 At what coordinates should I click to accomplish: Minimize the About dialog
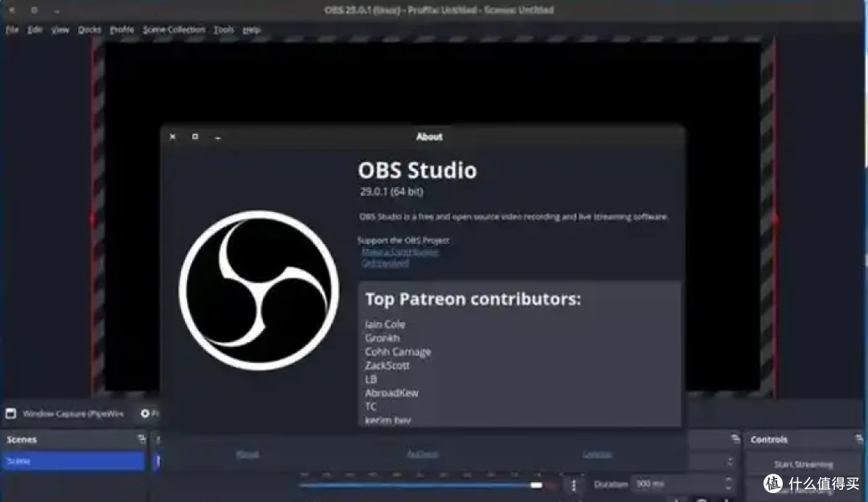pyautogui.click(x=218, y=137)
